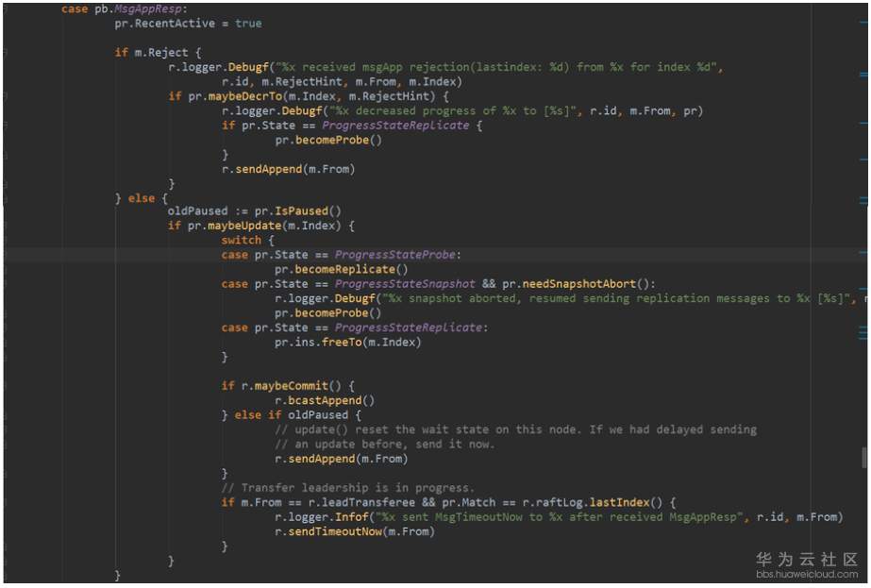
Task: Click the 'case pb.MsgAppResp:' line
Action: 125,8
